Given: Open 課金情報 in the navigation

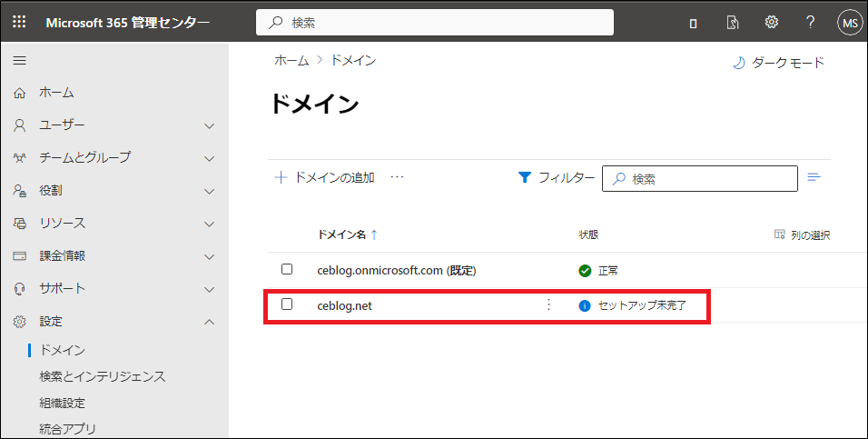Looking at the screenshot, I should [x=62, y=256].
